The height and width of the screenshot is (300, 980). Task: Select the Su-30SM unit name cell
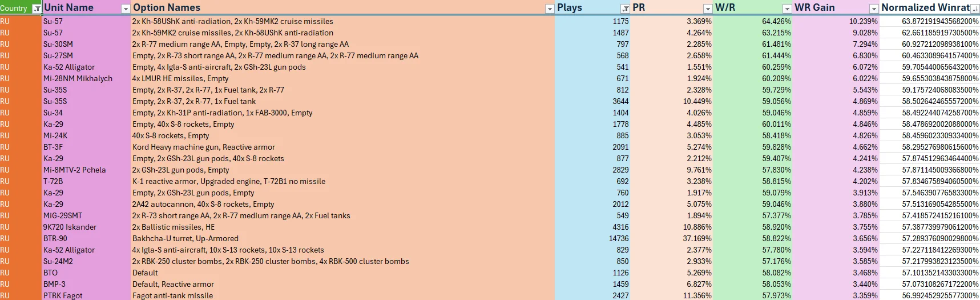click(x=86, y=44)
